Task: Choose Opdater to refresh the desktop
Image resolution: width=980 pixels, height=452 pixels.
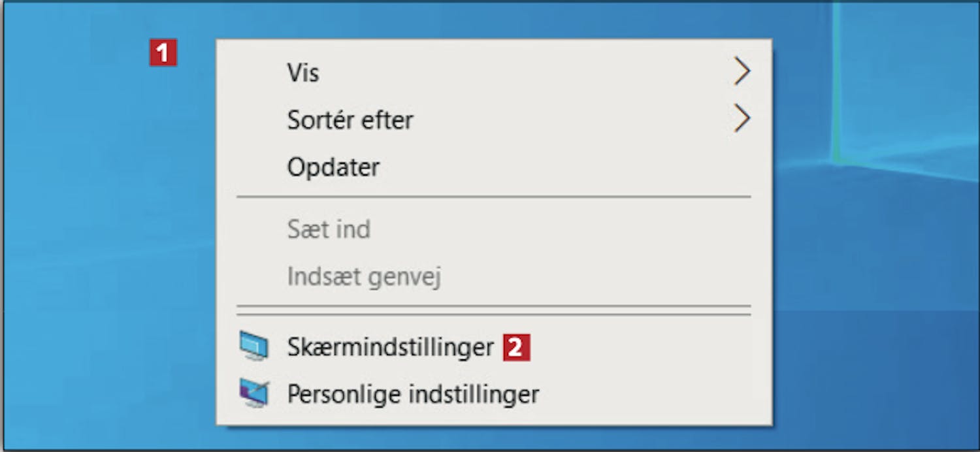Action: pos(494,167)
